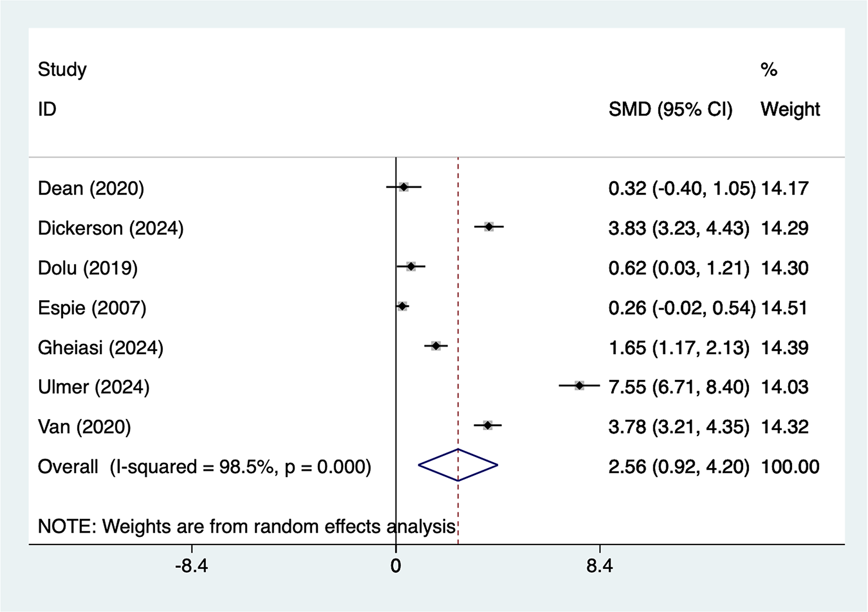Screen dimensions: 868x612
Task: Select the Overall I-squared = 98.5% label
Action: click(x=204, y=467)
